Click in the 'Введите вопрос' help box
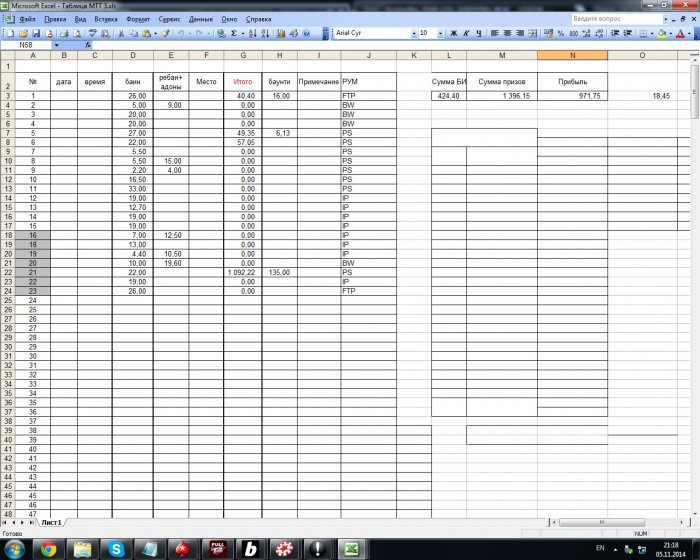Viewport: 700px width, 560px height. 616,19
